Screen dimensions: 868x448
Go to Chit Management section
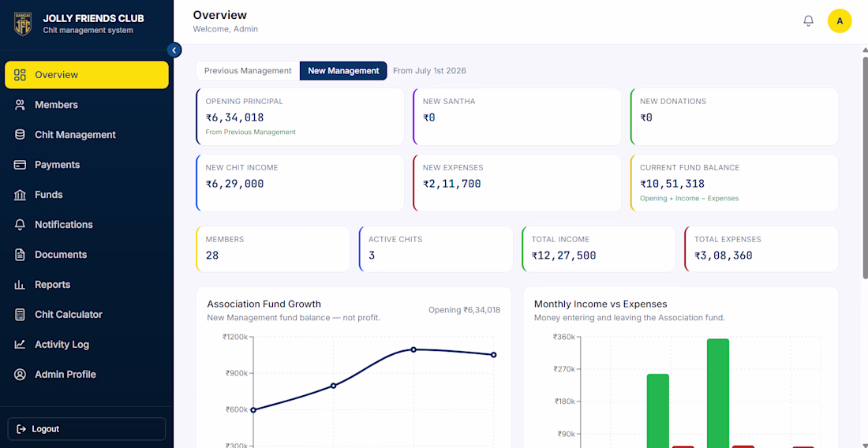click(x=87, y=134)
